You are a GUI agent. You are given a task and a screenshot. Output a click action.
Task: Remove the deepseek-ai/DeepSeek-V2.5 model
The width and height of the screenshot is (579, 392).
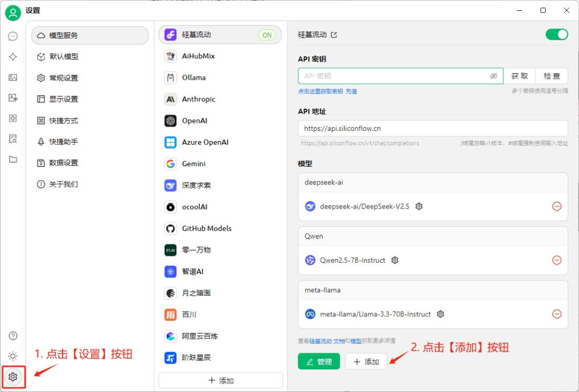point(557,206)
